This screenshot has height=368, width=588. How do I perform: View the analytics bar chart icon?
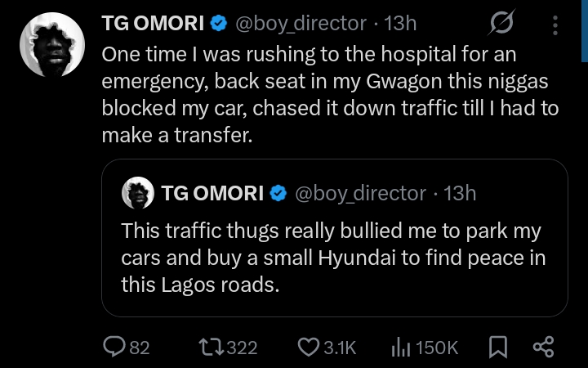[400, 348]
